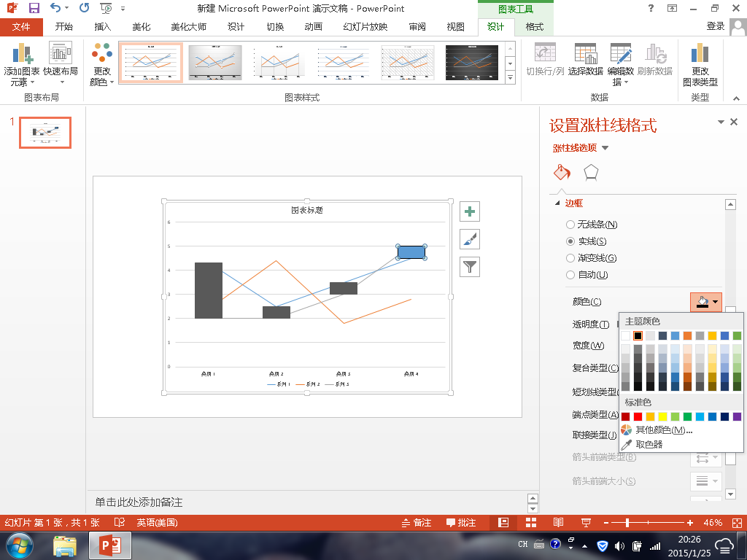Select 渐变线 gradient line radio button
The image size is (747, 560).
coord(570,258)
